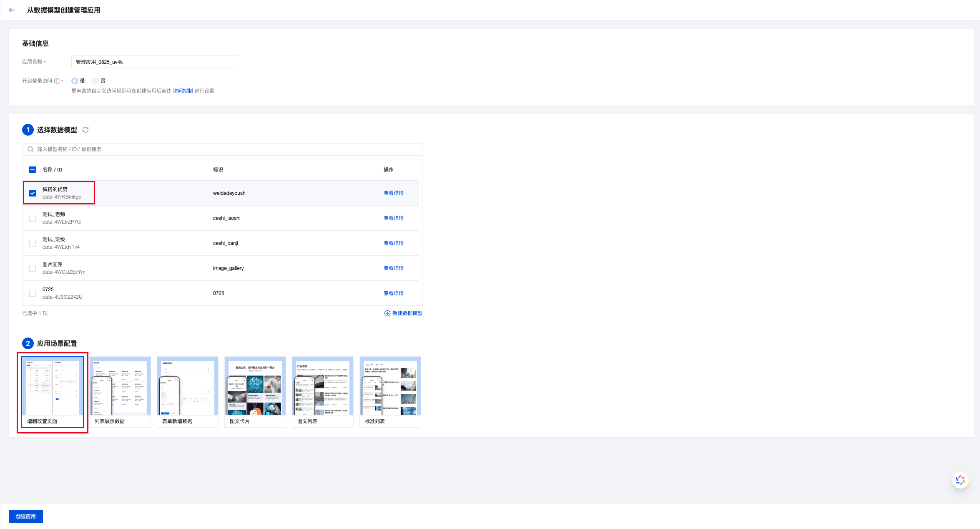980x529 pixels.
Task: View details for 0725 model
Action: (x=393, y=293)
